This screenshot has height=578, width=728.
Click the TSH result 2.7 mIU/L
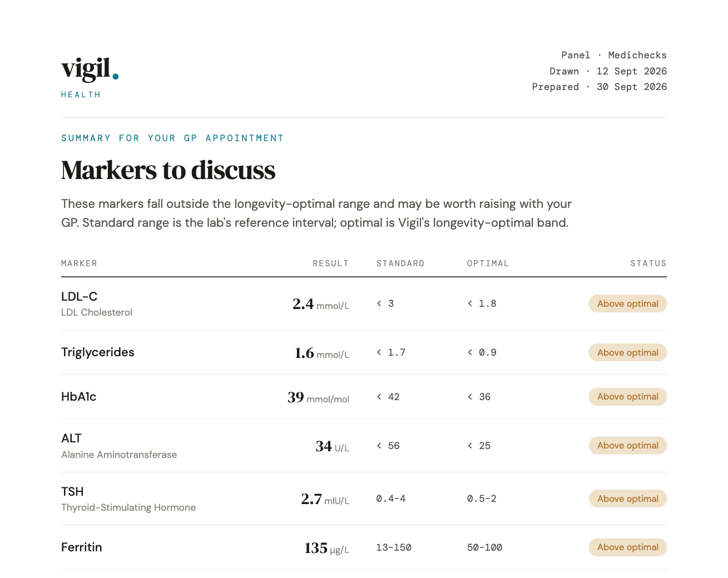pyautogui.click(x=325, y=499)
